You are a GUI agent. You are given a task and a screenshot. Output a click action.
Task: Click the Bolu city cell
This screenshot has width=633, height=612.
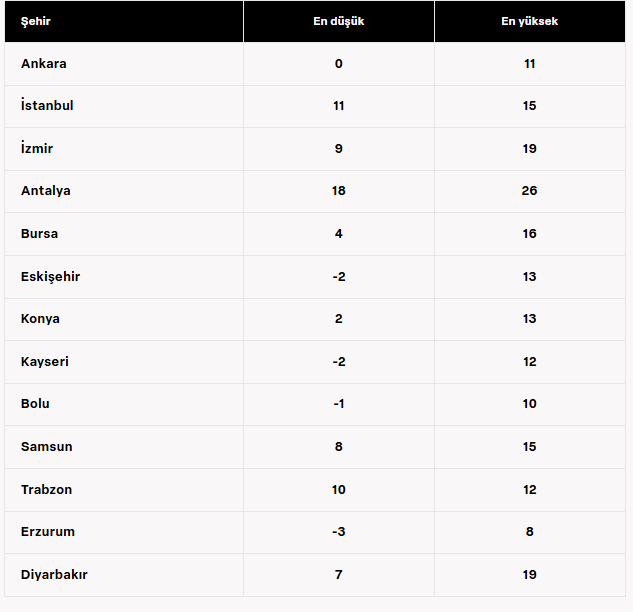35,404
